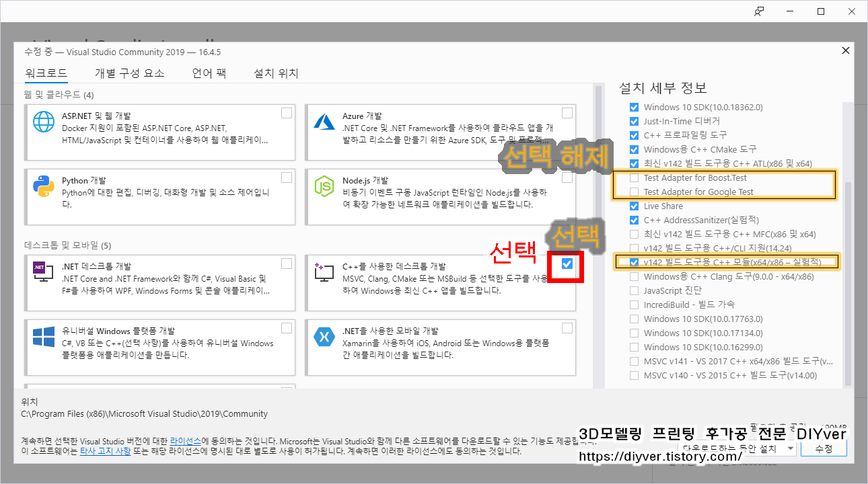Check the ASP.NET 및 웹 개발 workload
The height and width of the screenshot is (484, 868).
point(287,113)
